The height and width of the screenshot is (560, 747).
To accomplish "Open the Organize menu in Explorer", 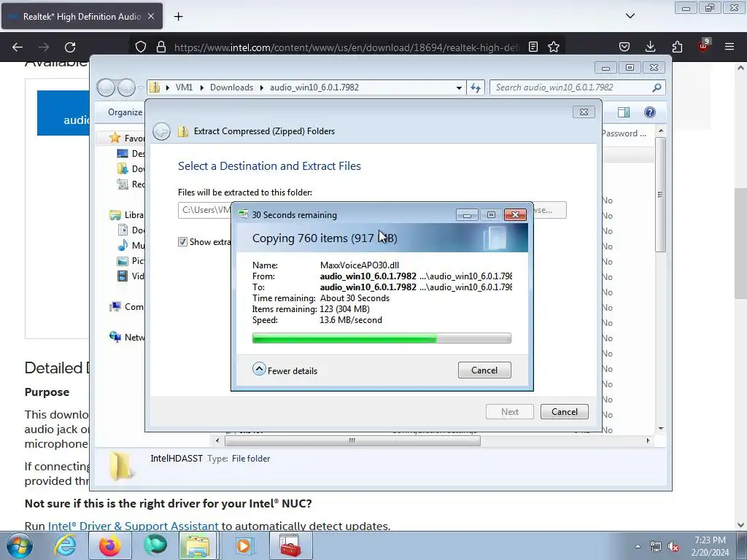I will point(125,112).
